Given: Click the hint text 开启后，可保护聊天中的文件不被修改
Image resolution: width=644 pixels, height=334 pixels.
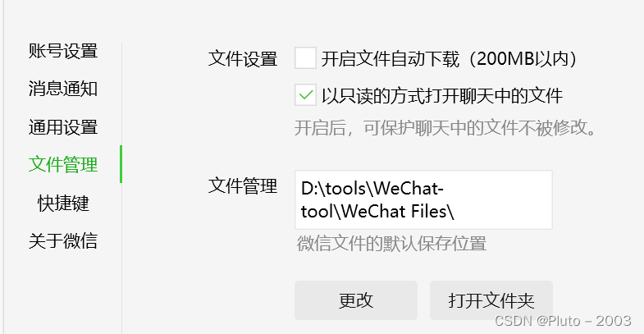Looking at the screenshot, I should point(445,128).
